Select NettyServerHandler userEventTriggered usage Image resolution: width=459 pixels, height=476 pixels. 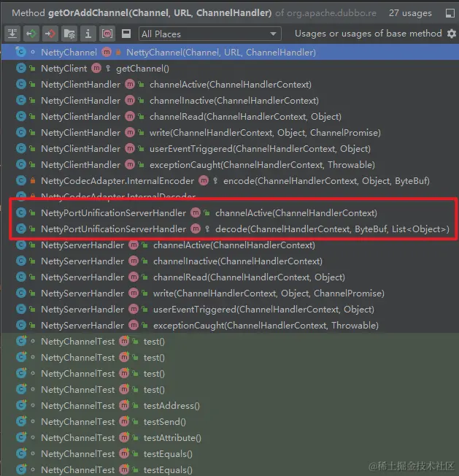point(230,310)
